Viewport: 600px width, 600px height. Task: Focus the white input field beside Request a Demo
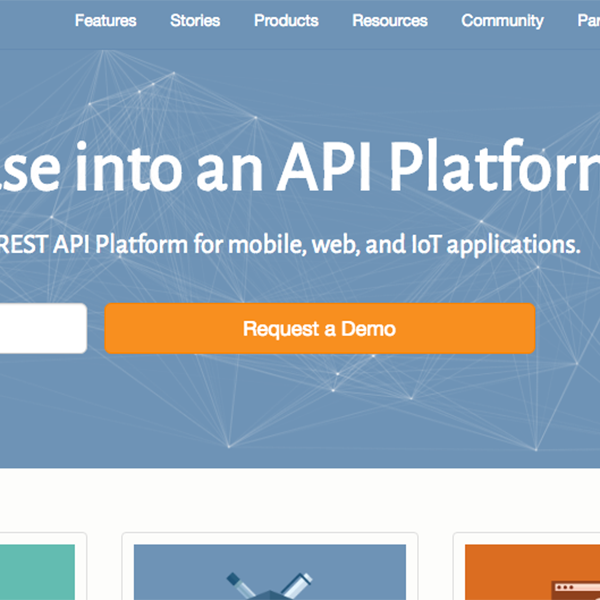(x=42, y=328)
